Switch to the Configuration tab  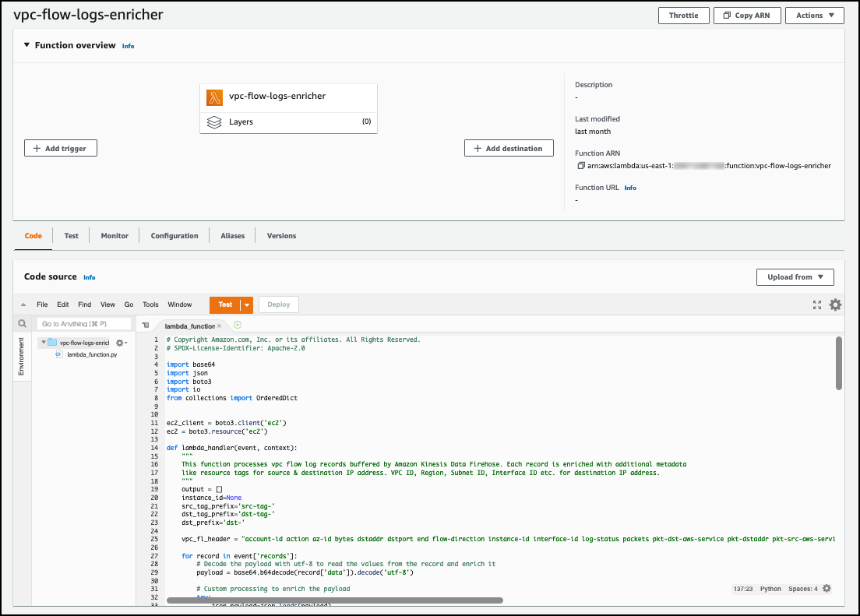point(174,236)
